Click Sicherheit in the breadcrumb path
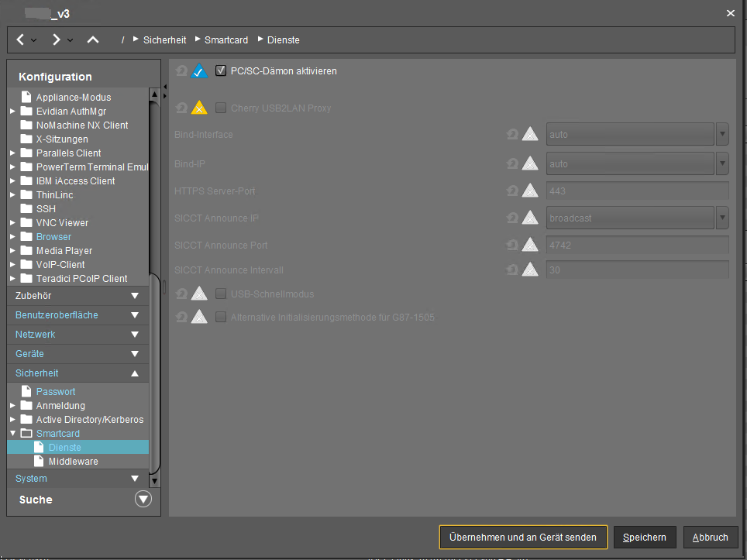Image resolution: width=747 pixels, height=560 pixels. (164, 40)
